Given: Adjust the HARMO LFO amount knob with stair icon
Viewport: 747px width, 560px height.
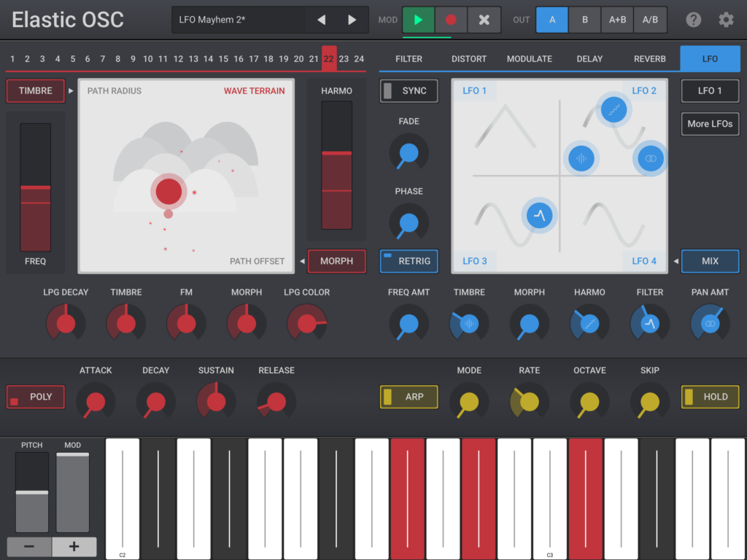Looking at the screenshot, I should pos(589,323).
